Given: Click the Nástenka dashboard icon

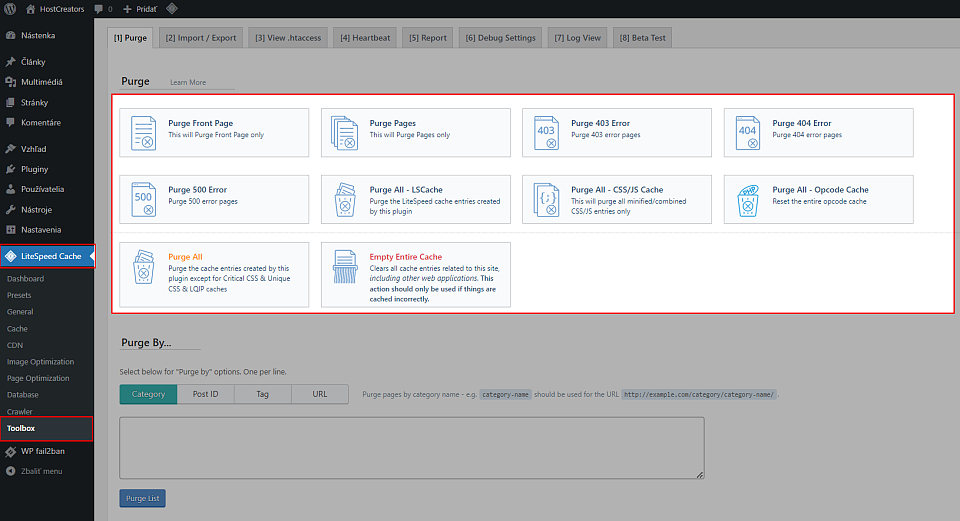Looking at the screenshot, I should [x=10, y=36].
